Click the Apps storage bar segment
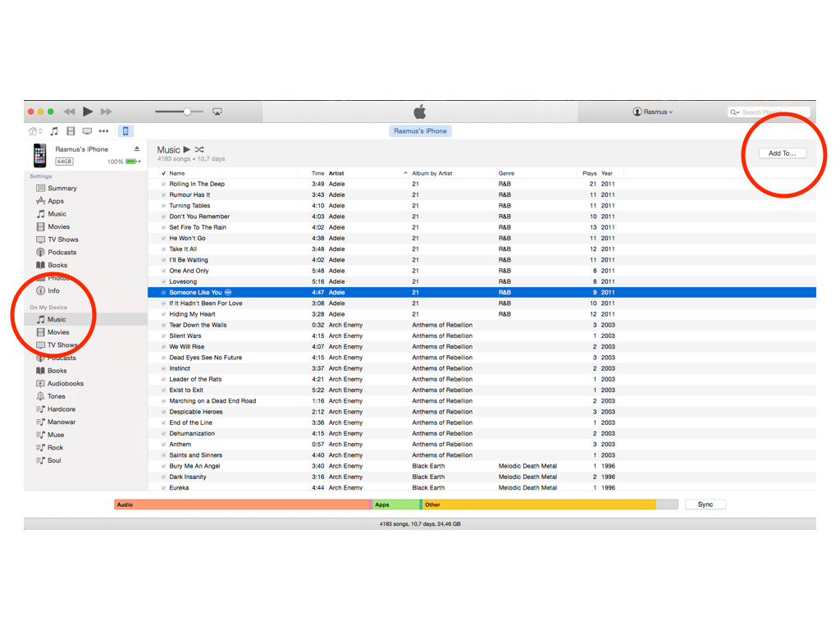The height and width of the screenshot is (630, 840). coord(396,504)
